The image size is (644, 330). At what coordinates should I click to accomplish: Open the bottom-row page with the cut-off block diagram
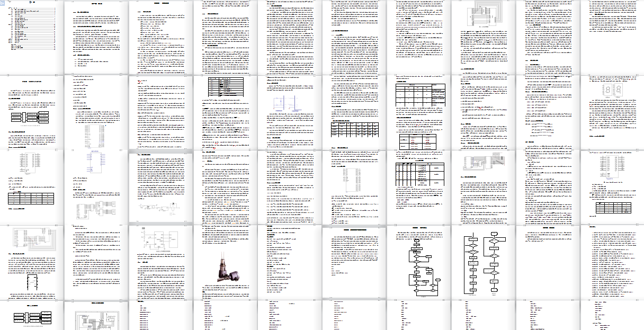coord(32,315)
